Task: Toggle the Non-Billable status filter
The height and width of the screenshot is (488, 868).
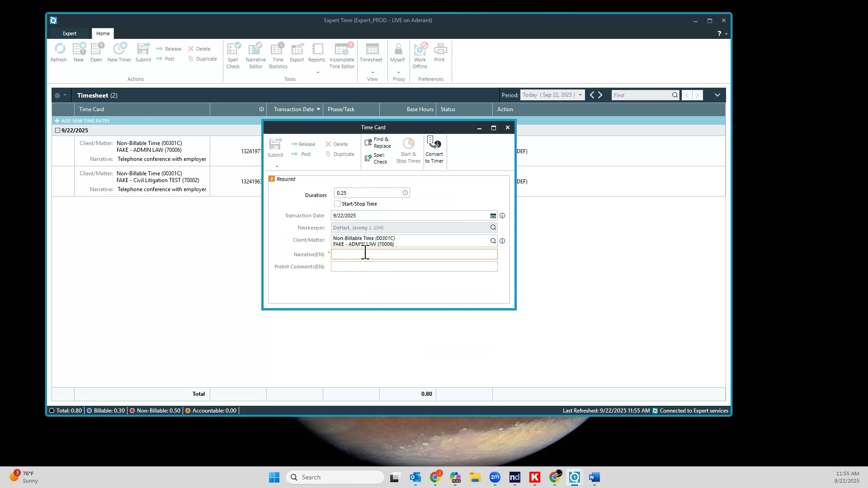Action: point(155,410)
